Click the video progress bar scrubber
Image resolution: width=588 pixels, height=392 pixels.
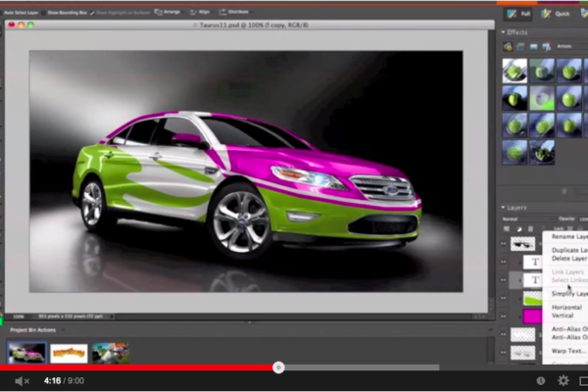tap(278, 367)
